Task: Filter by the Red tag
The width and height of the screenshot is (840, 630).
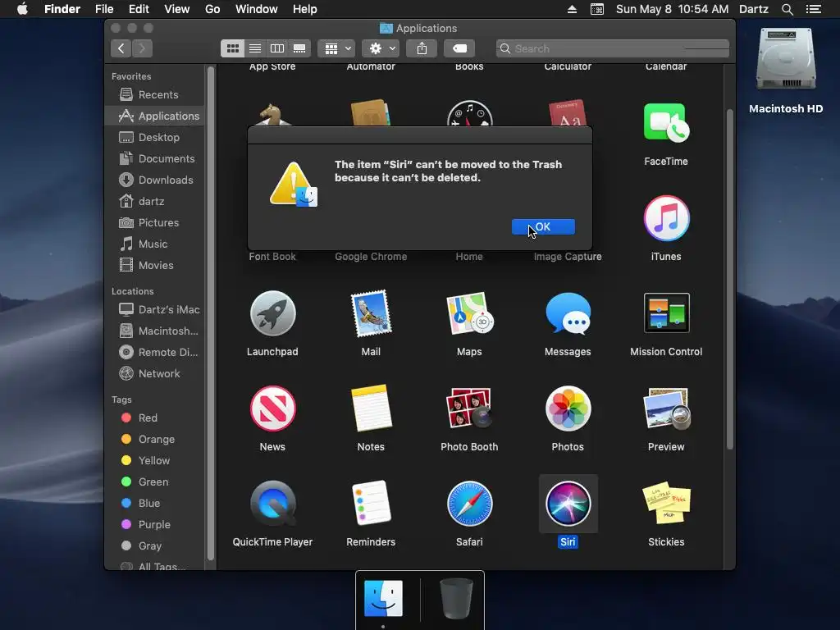Action: click(155, 418)
